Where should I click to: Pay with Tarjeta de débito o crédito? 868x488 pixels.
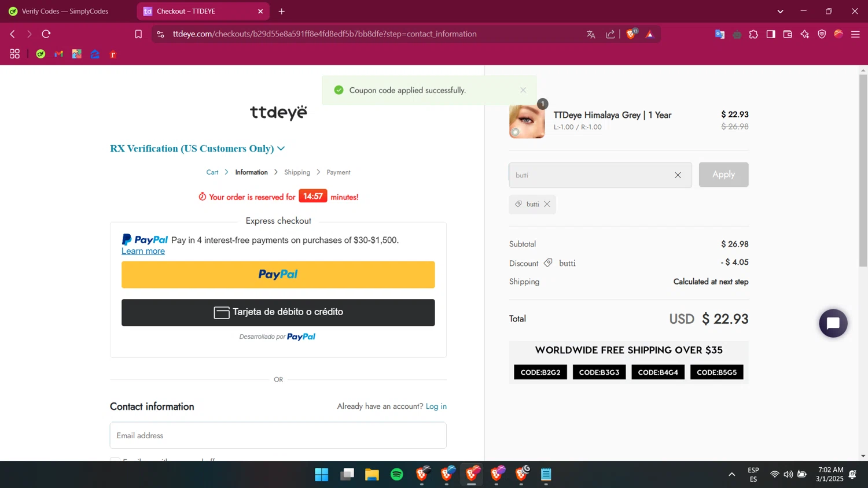(x=278, y=312)
